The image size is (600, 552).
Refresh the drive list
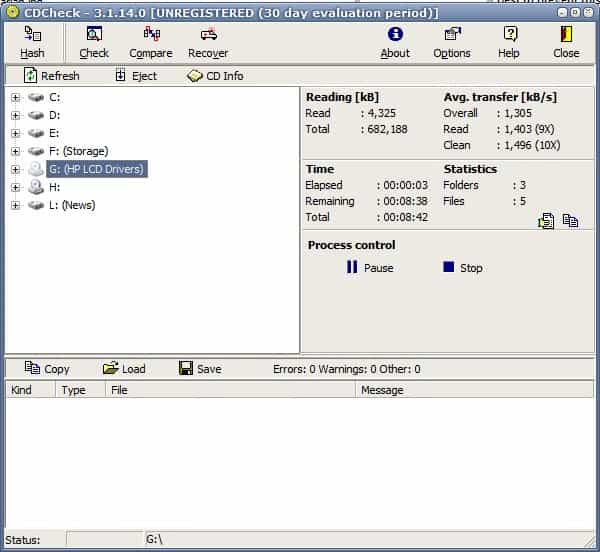point(51,76)
